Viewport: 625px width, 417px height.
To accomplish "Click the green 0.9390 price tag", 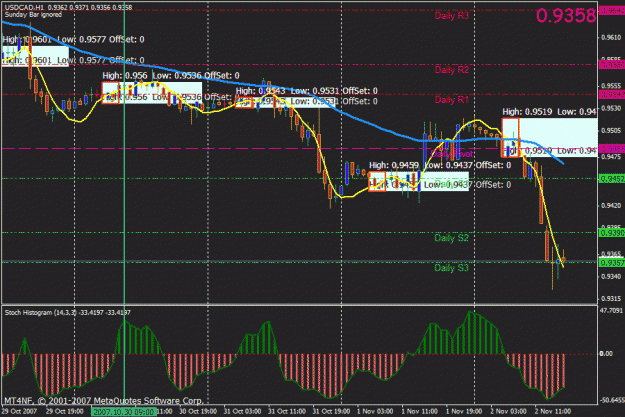I will point(612,232).
